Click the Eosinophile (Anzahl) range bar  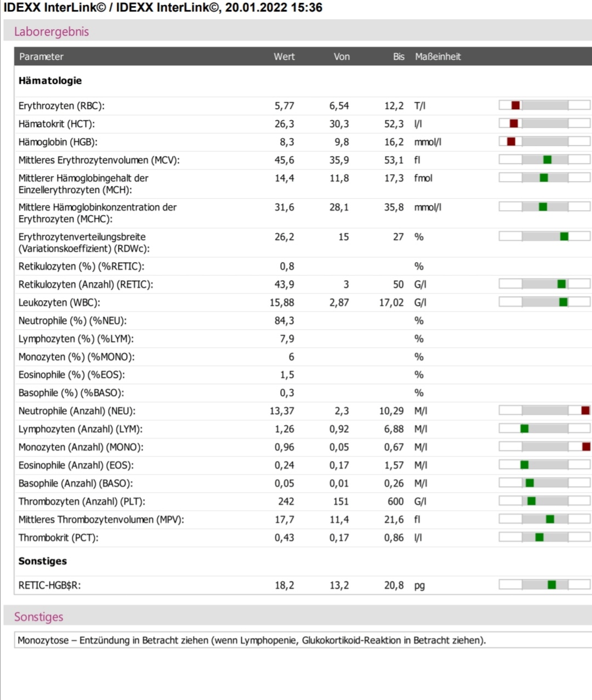[544, 465]
